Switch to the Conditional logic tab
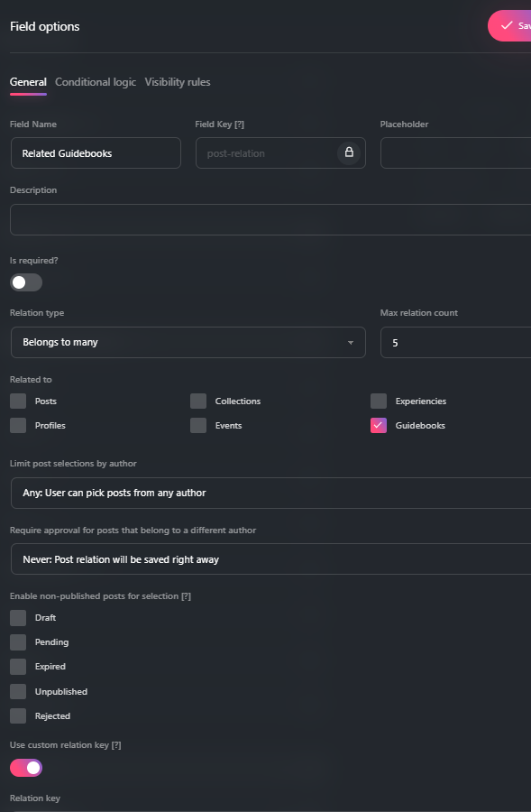This screenshot has width=531, height=812. tap(96, 82)
